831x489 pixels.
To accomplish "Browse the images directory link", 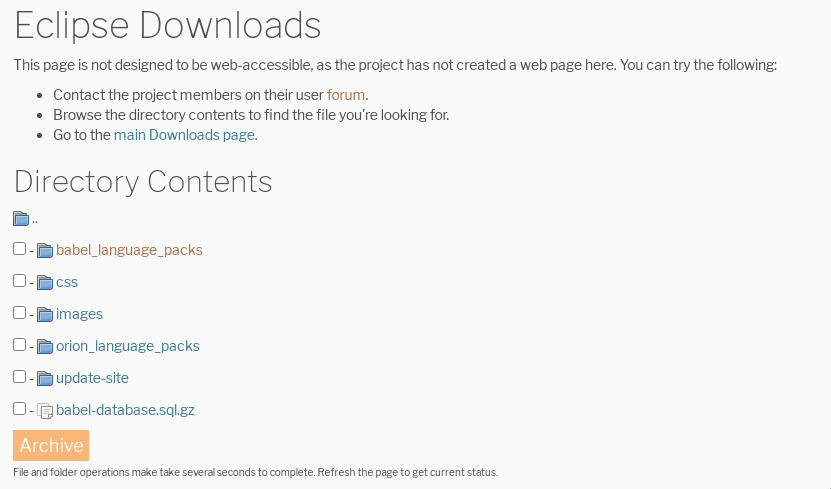I will 79,314.
